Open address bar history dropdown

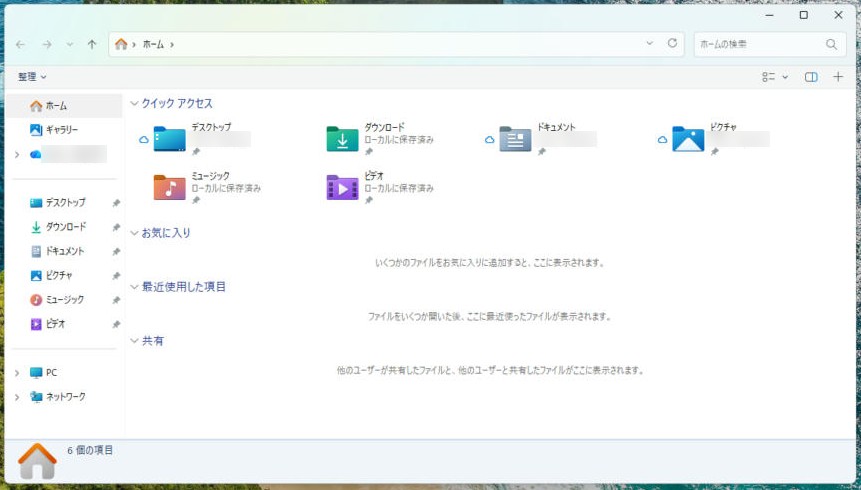tap(650, 43)
